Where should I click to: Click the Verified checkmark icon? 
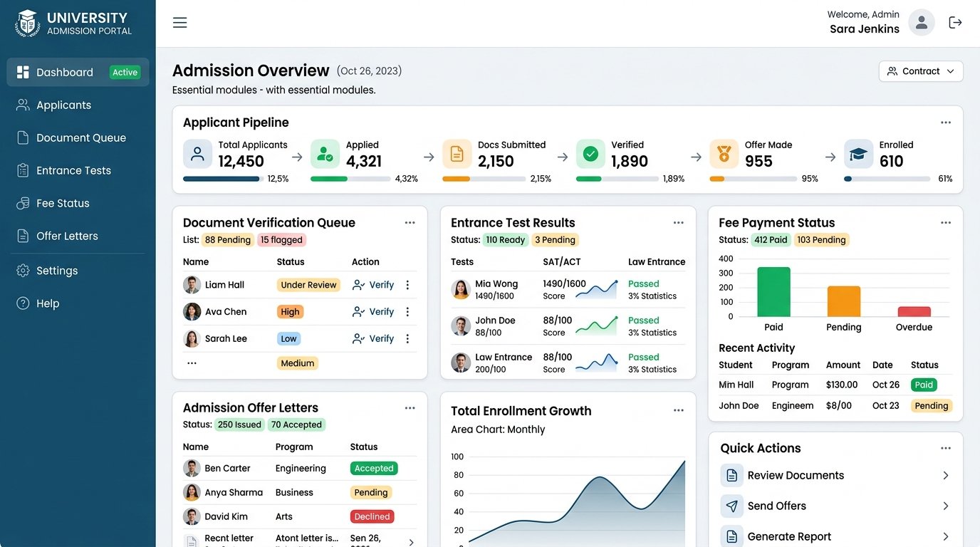590,154
